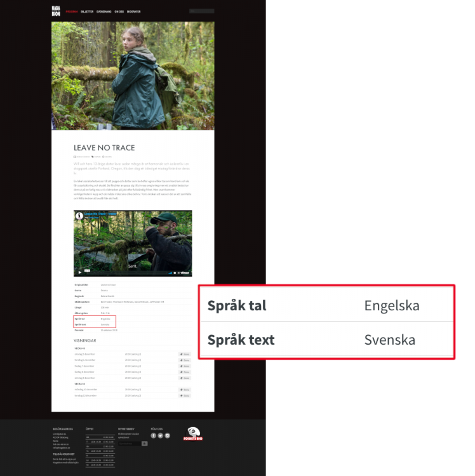Click the LEAVE NO TRACE heading
This screenshot has width=475, height=476.
pos(104,148)
